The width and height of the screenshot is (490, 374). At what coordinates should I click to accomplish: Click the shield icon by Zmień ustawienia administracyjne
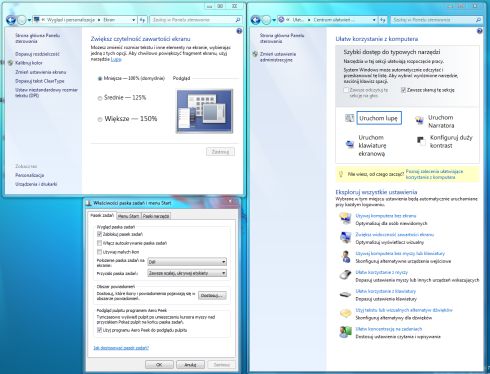255,54
